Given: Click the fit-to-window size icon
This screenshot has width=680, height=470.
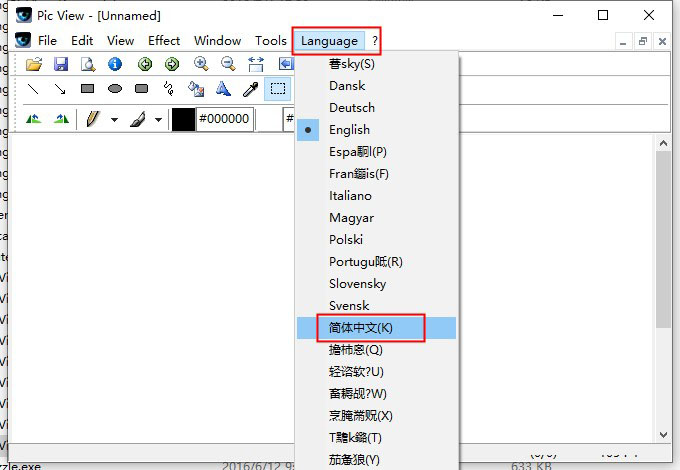Looking at the screenshot, I should pyautogui.click(x=256, y=64).
